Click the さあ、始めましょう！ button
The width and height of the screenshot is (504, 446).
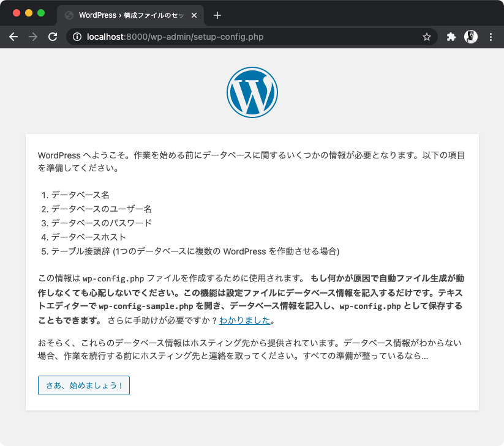[x=84, y=385]
